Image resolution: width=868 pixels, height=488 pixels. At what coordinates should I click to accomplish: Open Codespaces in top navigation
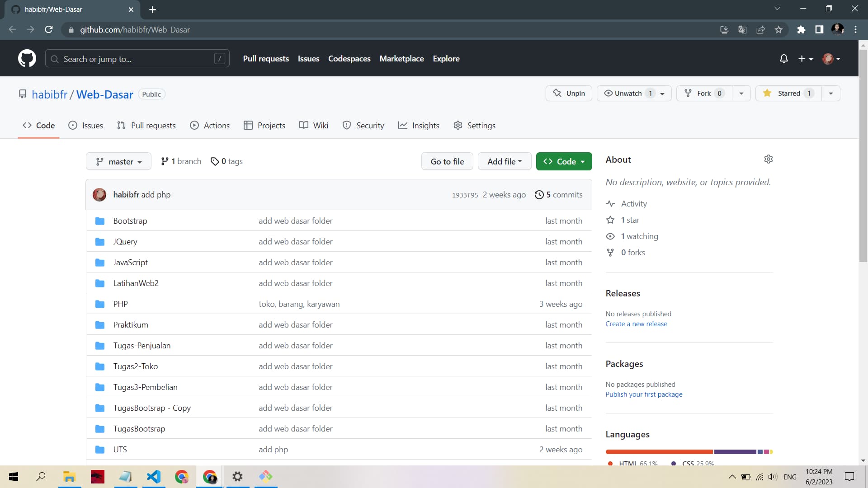point(349,59)
